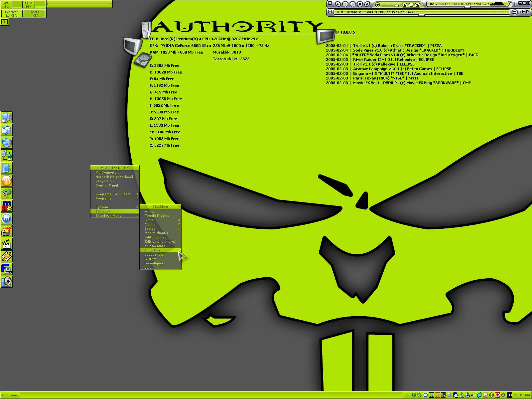Open the Winamp playlist list menu button
Viewport: 532px width, 399px height.
point(515,12)
